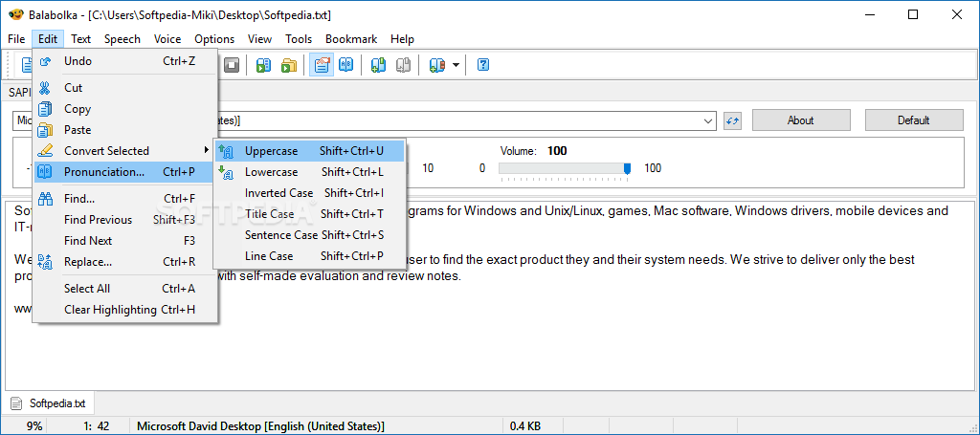Click the partially hidden SAPI tab
980x435 pixels.
pos(17,93)
